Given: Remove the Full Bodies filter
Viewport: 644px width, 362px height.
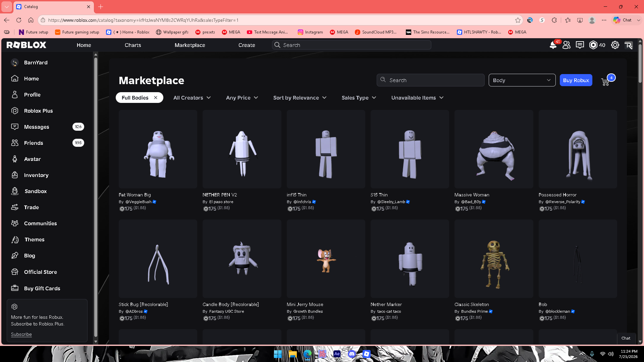Looking at the screenshot, I should tap(156, 98).
